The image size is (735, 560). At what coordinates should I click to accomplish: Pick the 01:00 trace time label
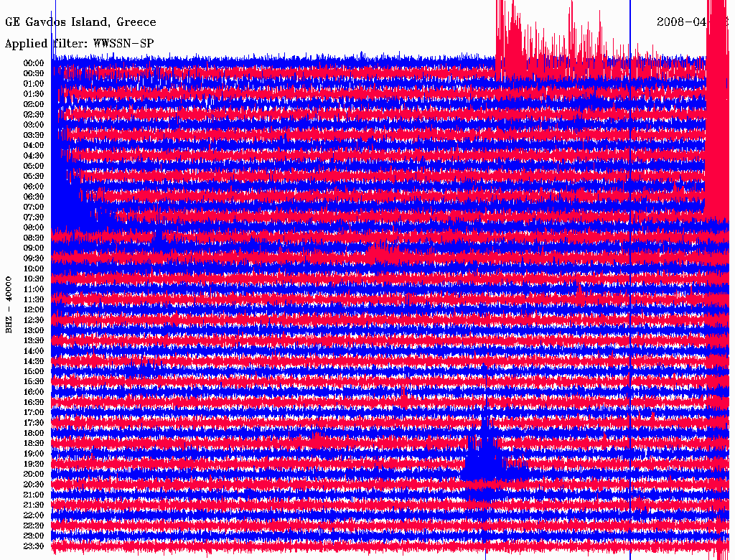[33, 83]
